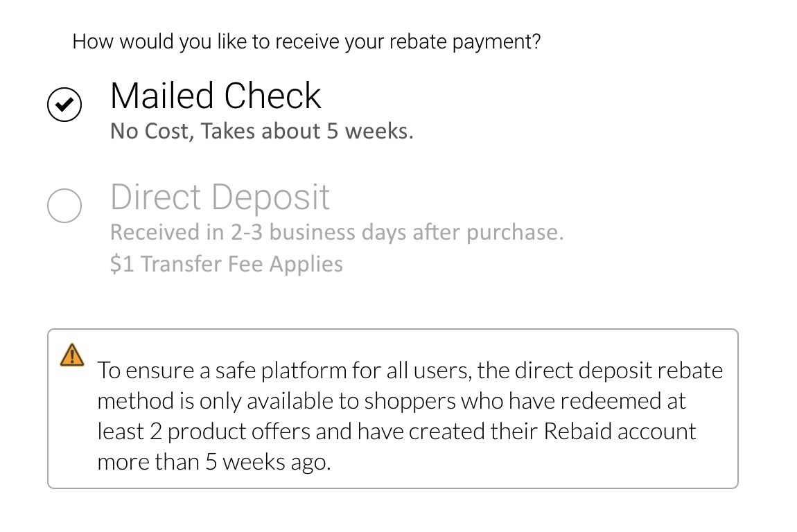Screen dimensions: 797x532
Task: Click the "$1 Transfer Fee Applies" note
Action: coord(226,264)
